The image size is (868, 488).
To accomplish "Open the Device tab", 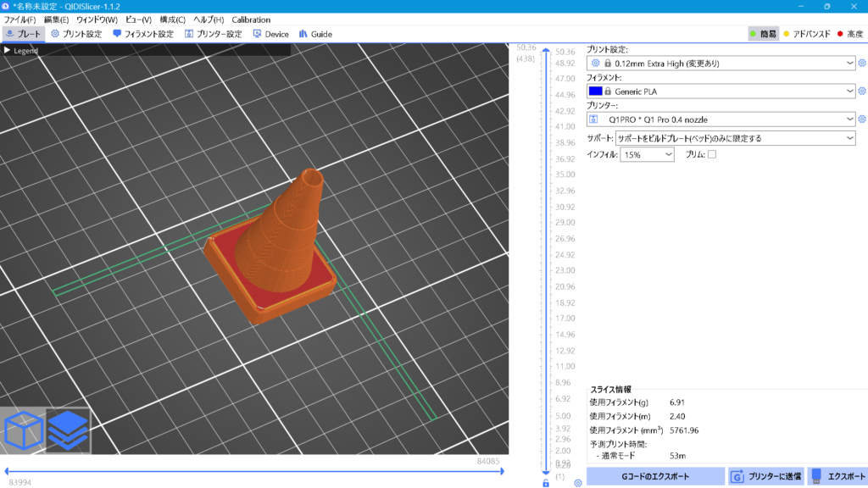I will pyautogui.click(x=270, y=34).
